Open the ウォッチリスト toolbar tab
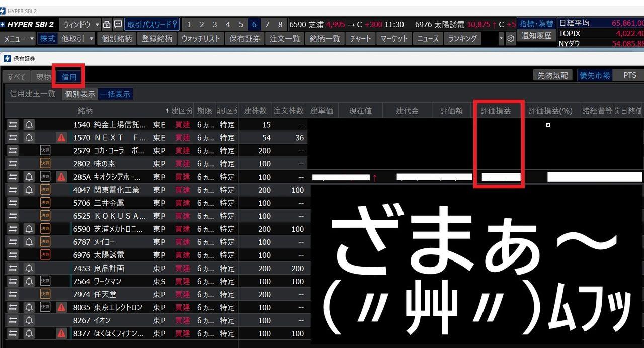The width and height of the screenshot is (644, 348). pyautogui.click(x=201, y=38)
